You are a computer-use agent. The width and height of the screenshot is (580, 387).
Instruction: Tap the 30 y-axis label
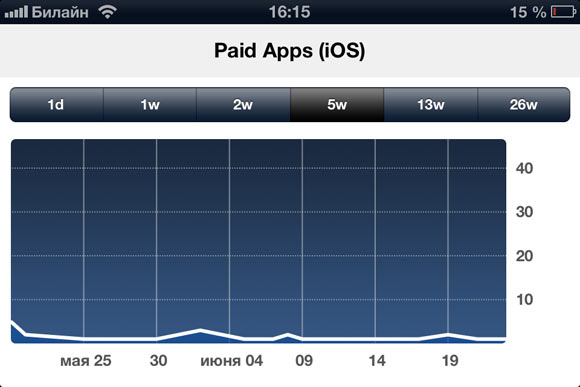tap(524, 212)
